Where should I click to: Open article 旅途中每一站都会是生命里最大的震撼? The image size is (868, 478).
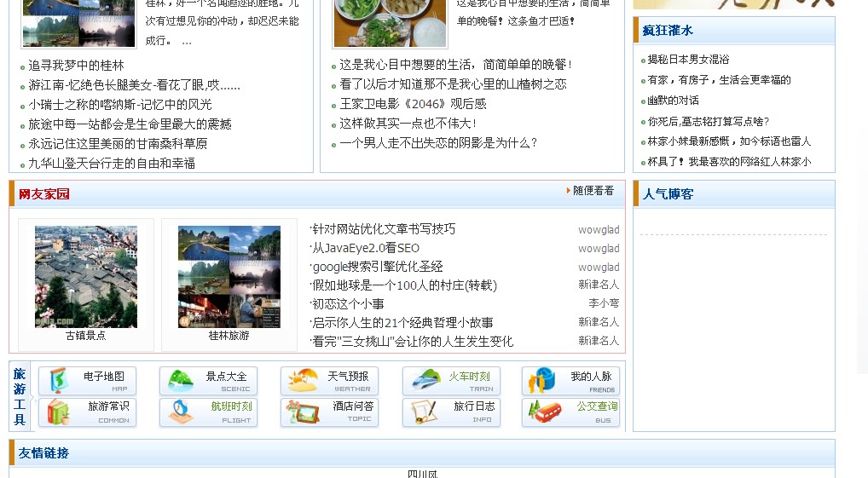[130, 124]
